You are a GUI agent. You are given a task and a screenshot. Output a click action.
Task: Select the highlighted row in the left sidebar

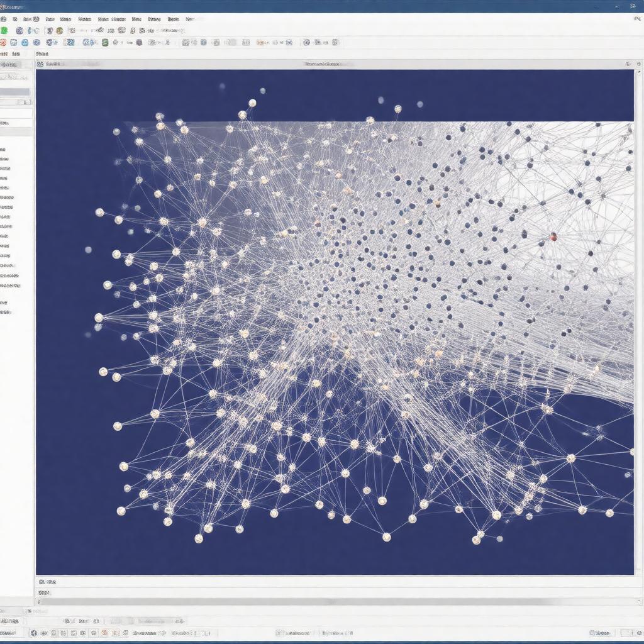coord(15,92)
